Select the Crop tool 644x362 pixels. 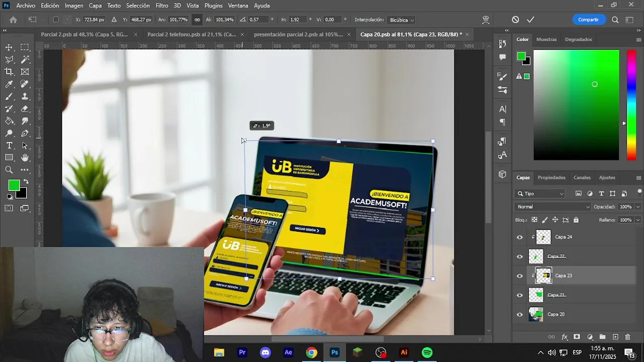point(9,72)
